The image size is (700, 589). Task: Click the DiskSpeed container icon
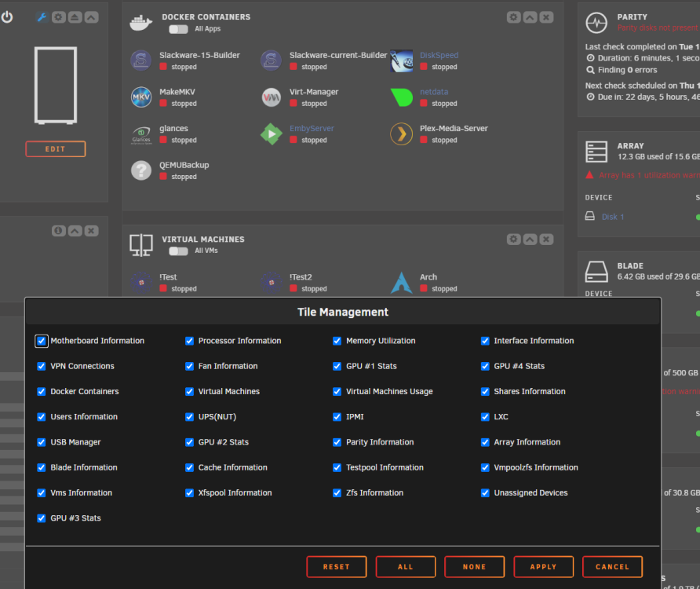coord(401,60)
